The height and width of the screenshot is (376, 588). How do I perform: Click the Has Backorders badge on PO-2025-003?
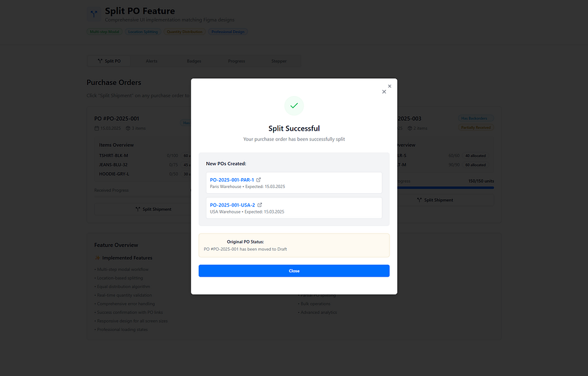click(x=476, y=118)
